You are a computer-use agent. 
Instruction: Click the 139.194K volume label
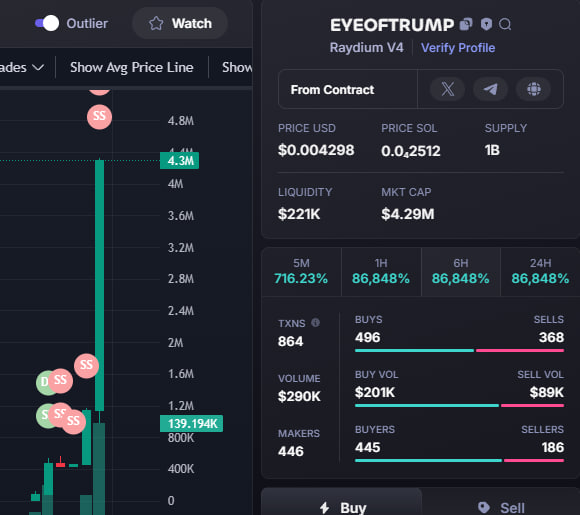pyautogui.click(x=191, y=424)
